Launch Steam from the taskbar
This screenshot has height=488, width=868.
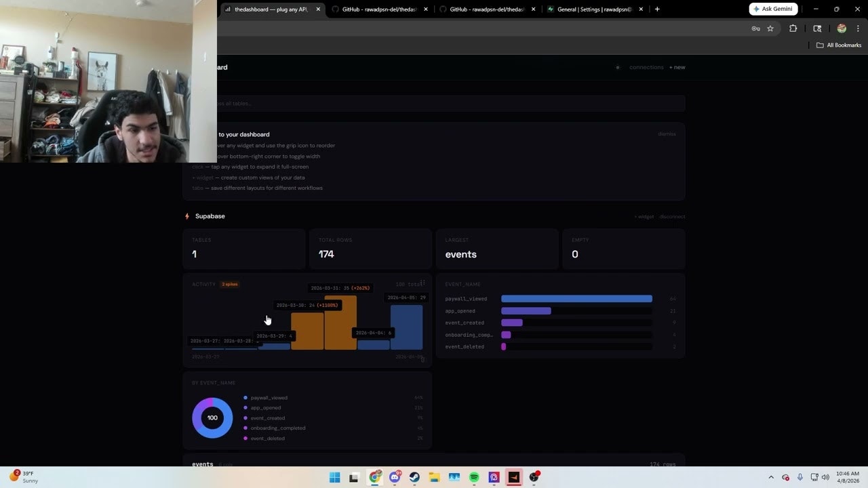click(x=414, y=477)
